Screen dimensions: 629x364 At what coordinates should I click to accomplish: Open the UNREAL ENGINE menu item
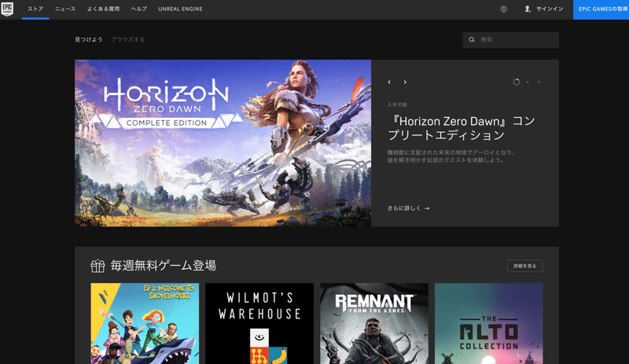(x=180, y=9)
